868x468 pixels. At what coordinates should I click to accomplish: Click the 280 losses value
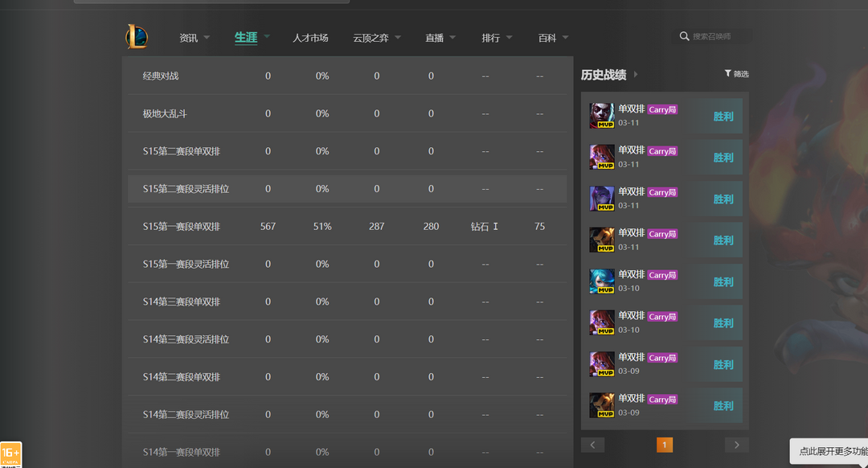click(431, 227)
